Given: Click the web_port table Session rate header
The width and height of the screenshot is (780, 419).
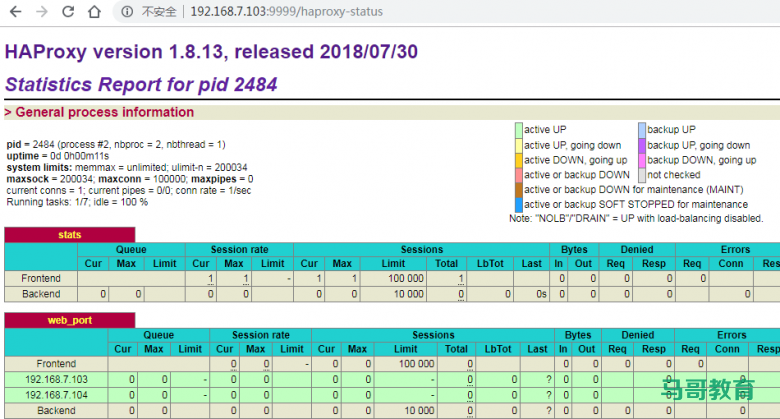Looking at the screenshot, I should click(x=261, y=335).
